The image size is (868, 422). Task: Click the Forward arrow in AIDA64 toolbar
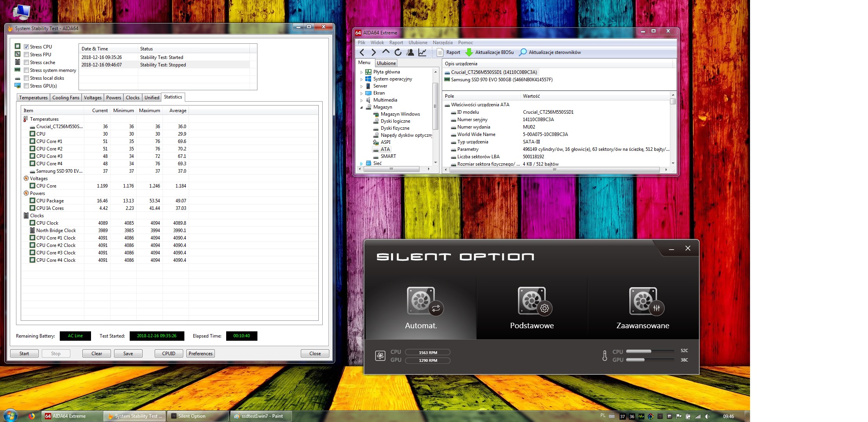pos(374,52)
